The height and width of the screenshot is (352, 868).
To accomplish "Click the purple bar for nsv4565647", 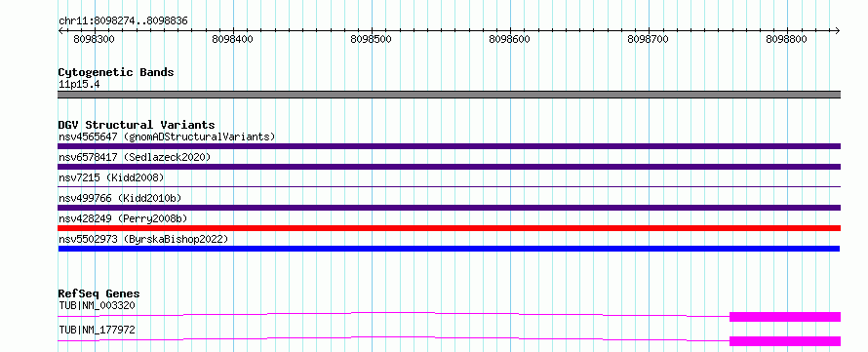I will pos(449,146).
